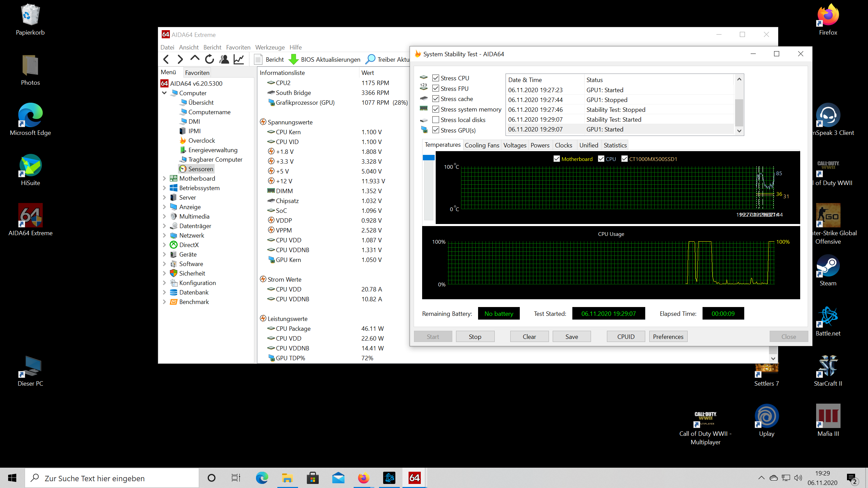Go forward with AIDA64 forward arrow

click(180, 59)
